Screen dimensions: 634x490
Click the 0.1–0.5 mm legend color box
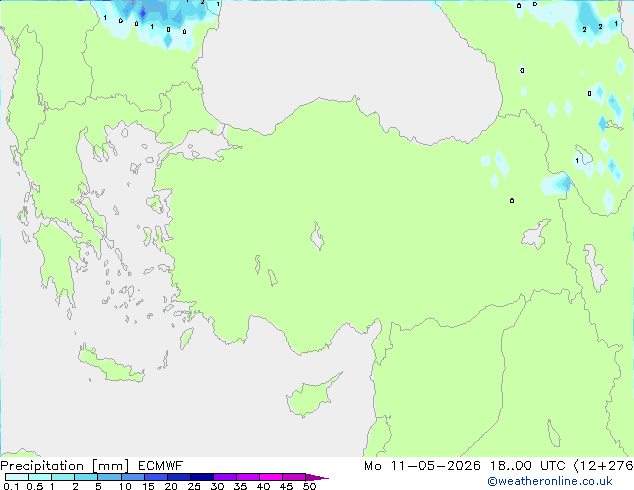[17, 477]
